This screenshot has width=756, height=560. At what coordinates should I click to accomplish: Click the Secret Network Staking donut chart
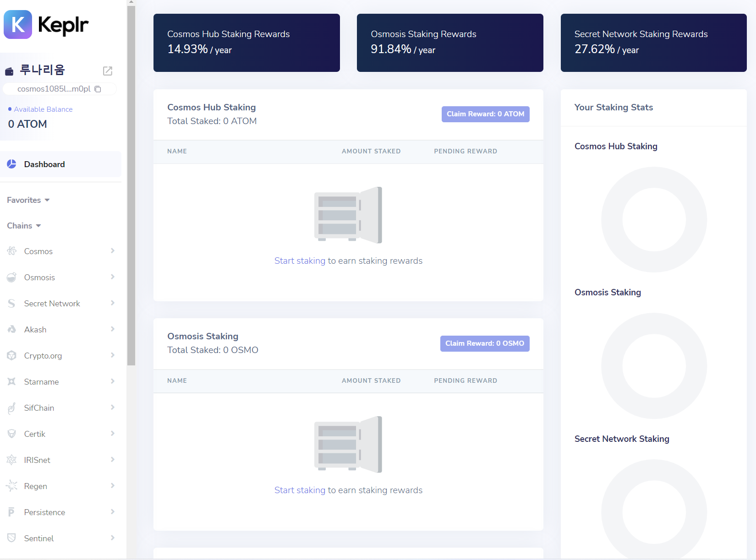point(654,509)
